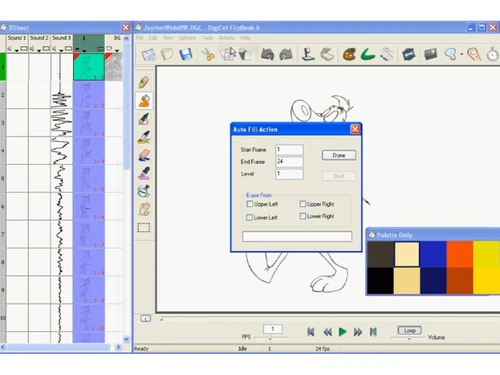Click the stopwatch timing icon

pyautogui.click(x=493, y=54)
